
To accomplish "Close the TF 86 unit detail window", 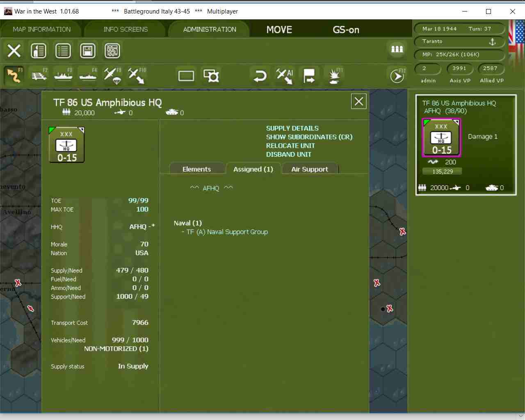I will [x=359, y=101].
